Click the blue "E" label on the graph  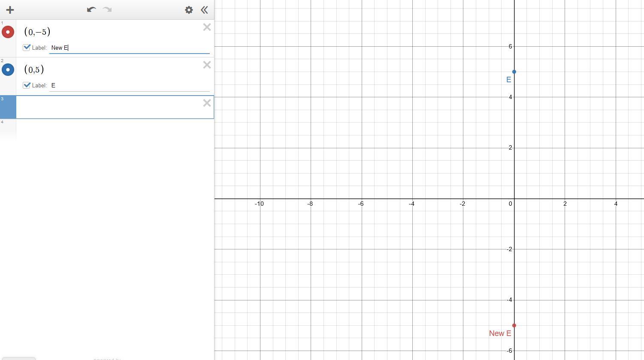[508, 80]
